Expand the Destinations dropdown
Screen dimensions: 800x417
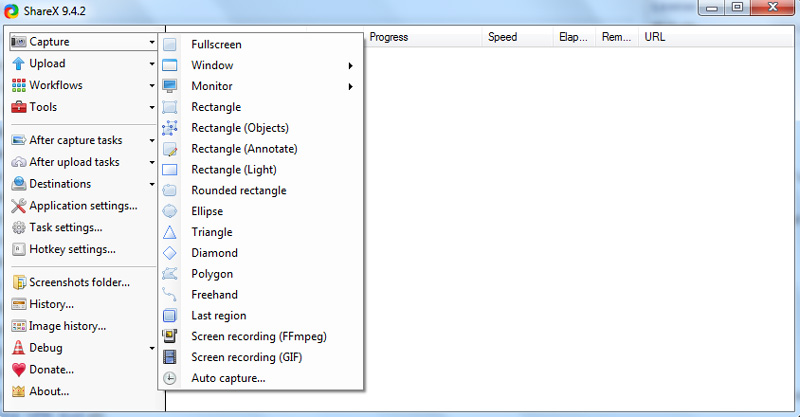point(82,183)
